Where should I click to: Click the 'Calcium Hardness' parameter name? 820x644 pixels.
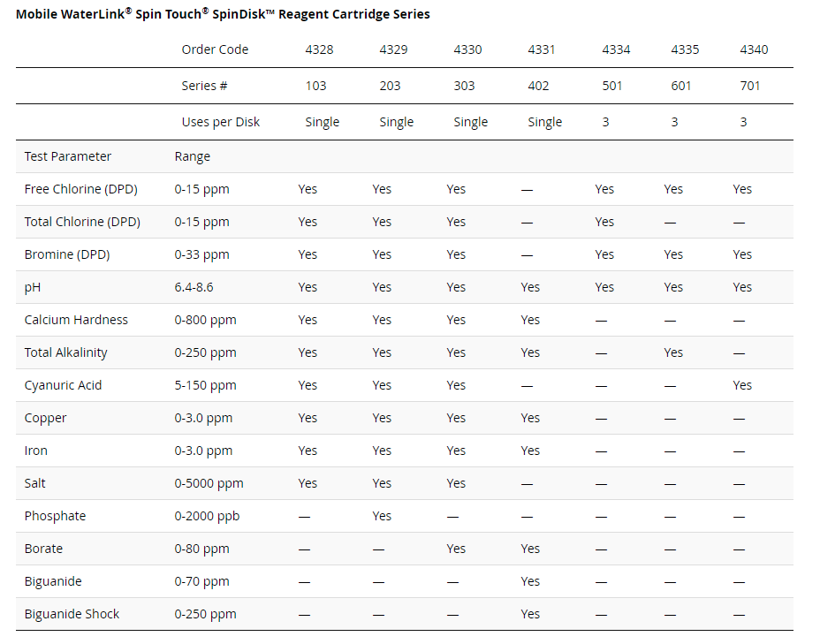76,320
